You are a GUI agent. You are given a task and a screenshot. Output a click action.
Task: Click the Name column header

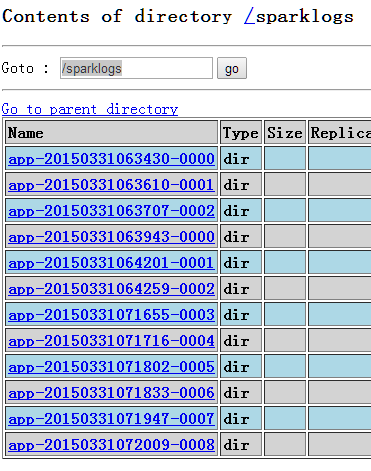[x=112, y=132]
